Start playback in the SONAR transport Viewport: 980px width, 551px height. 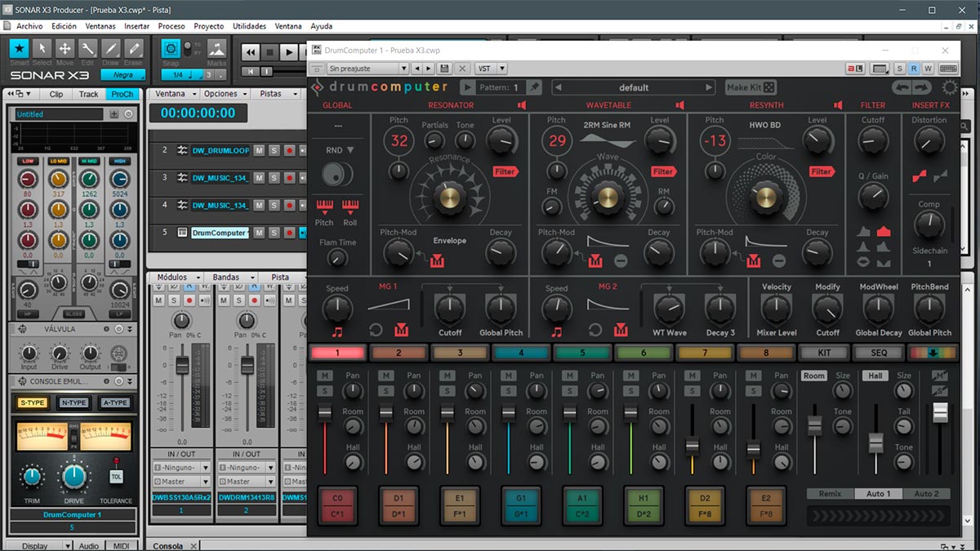pyautogui.click(x=288, y=52)
